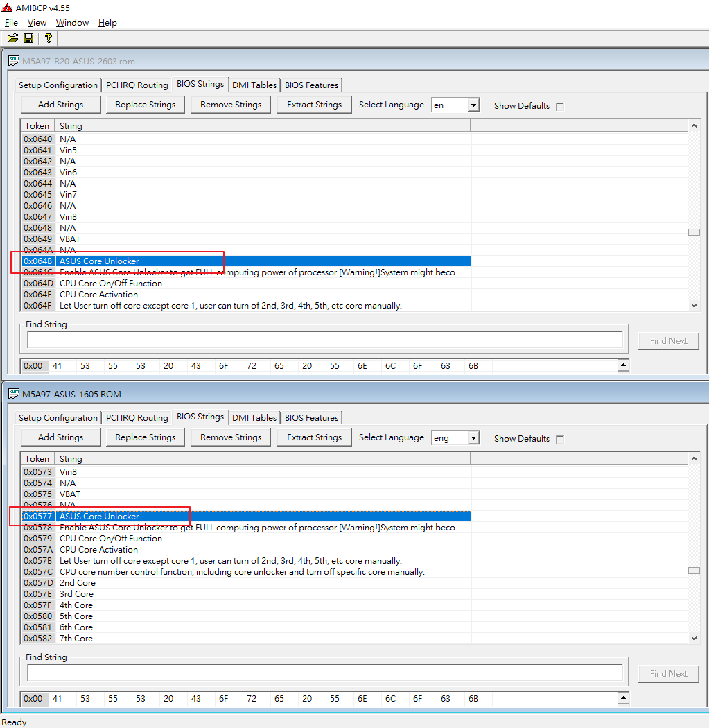
Task: Select the 0x0649 VBAT row
Action: tap(247, 239)
